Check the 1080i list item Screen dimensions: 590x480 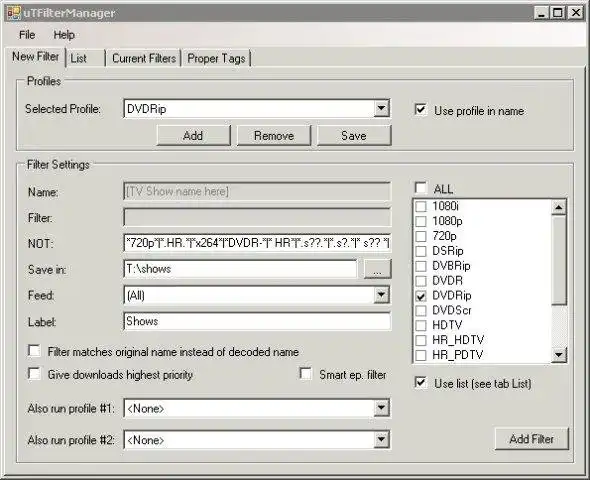point(421,206)
